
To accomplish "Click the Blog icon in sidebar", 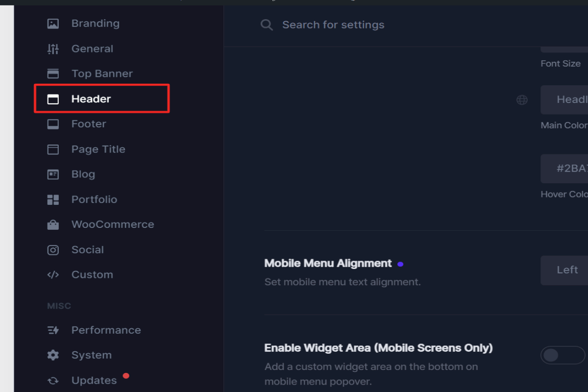I will tap(53, 174).
